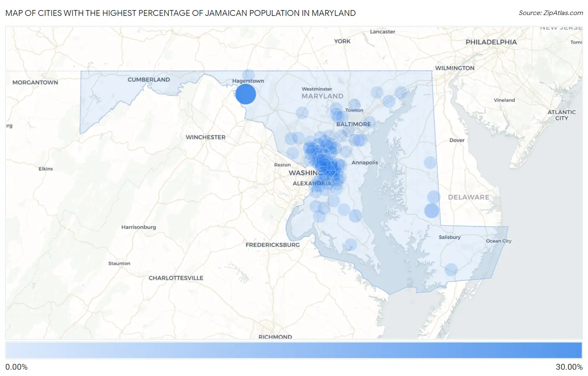Click the WILMINGTON city label
The image size is (588, 376).
point(455,68)
